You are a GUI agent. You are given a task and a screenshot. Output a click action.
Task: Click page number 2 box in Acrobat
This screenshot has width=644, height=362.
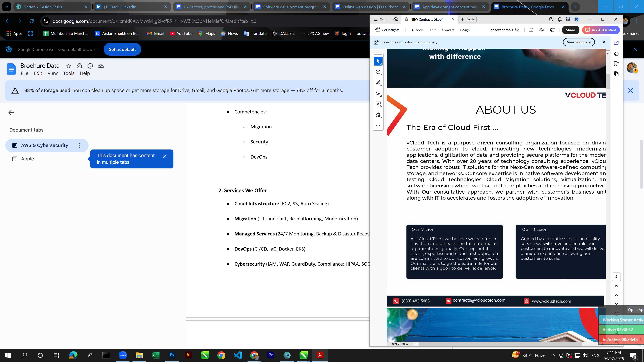tap(616, 277)
